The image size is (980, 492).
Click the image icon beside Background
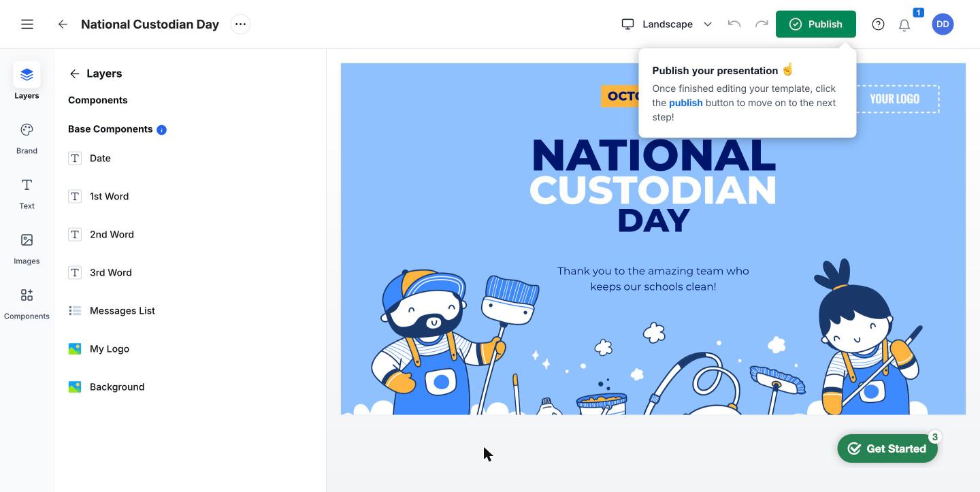click(x=75, y=387)
